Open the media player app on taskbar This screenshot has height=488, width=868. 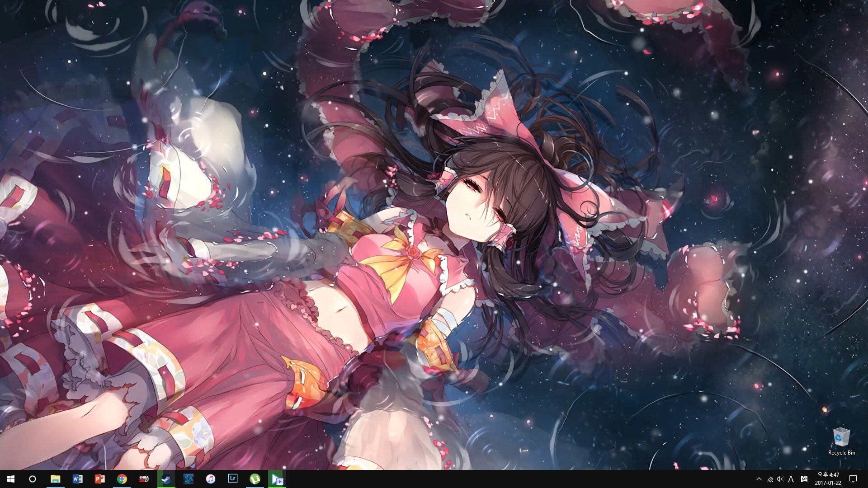click(x=277, y=479)
